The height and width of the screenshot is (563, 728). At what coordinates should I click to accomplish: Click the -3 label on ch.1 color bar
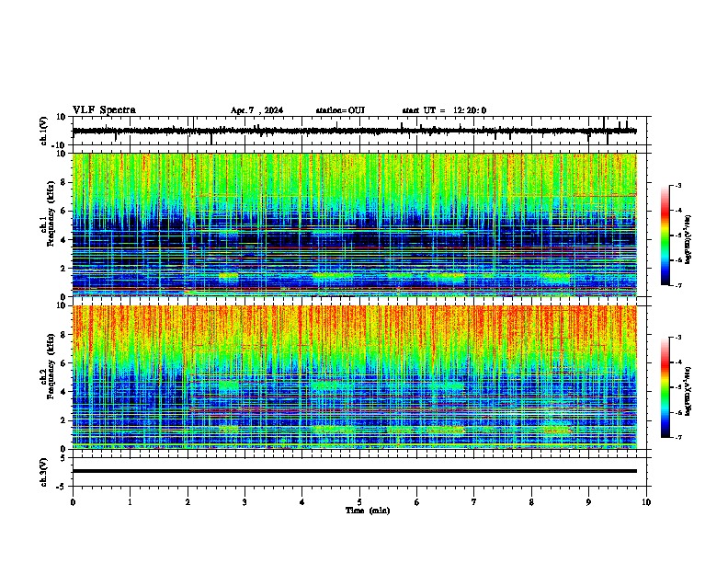point(677,185)
